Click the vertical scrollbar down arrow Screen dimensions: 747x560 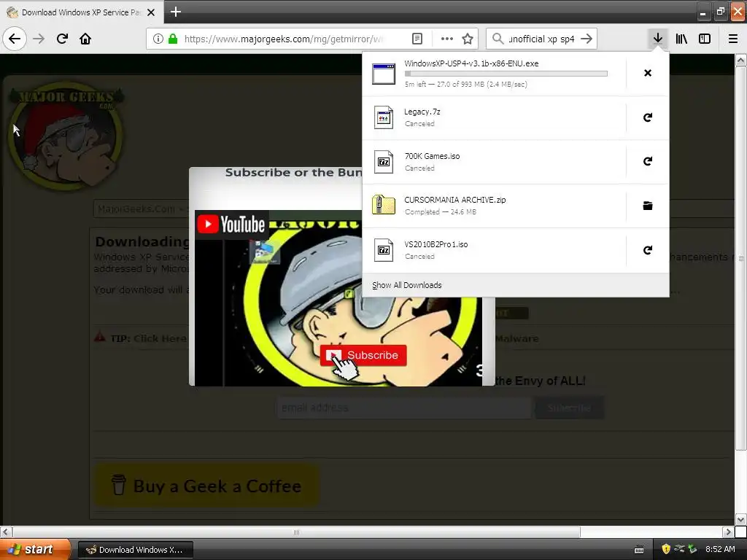click(740, 519)
